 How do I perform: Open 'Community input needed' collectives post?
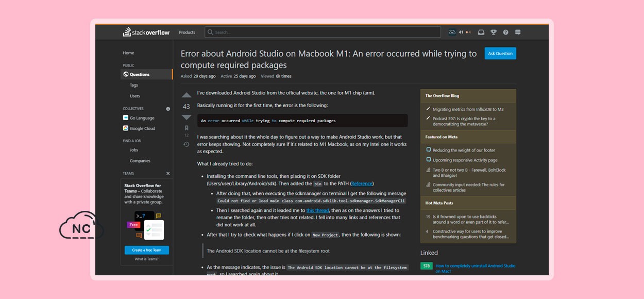pos(469,187)
